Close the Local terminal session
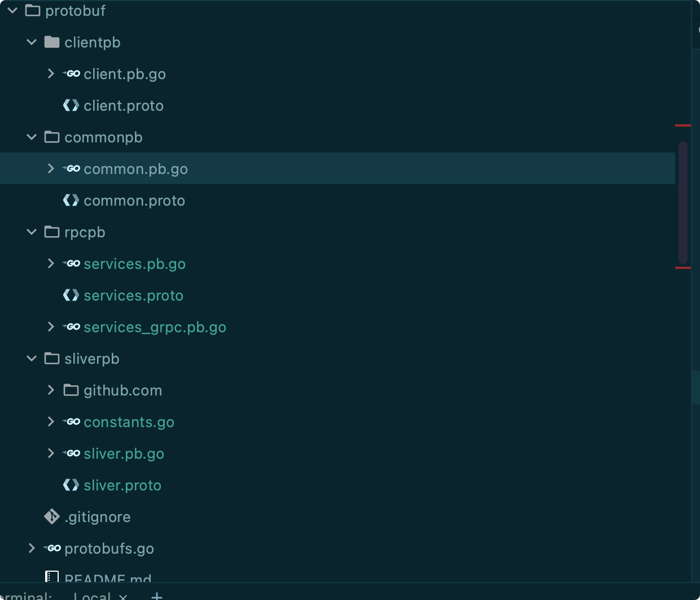 point(123,596)
